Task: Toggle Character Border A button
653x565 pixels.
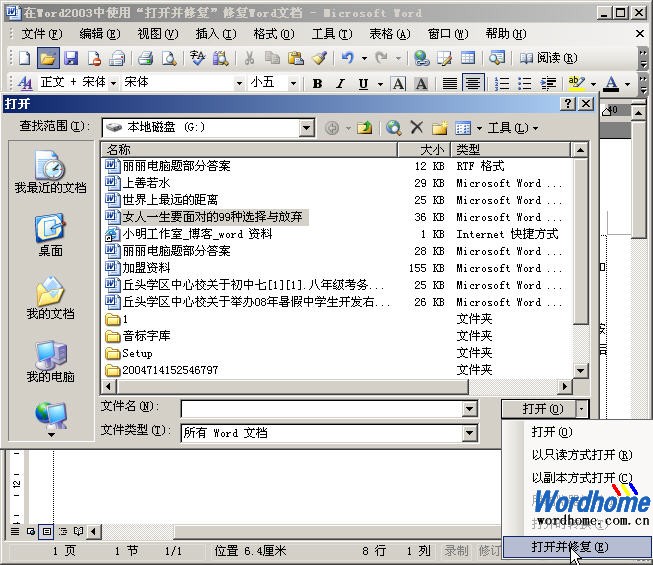Action: [x=399, y=84]
